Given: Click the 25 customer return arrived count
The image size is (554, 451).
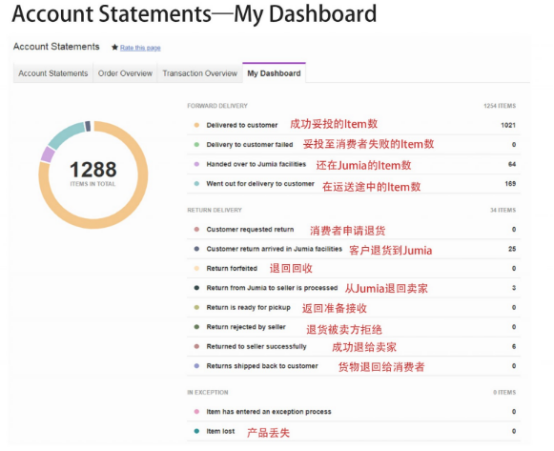Looking at the screenshot, I should coord(512,249).
